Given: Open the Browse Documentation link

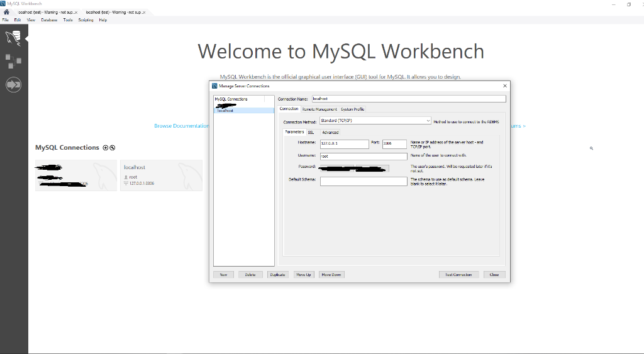Looking at the screenshot, I should [182, 126].
